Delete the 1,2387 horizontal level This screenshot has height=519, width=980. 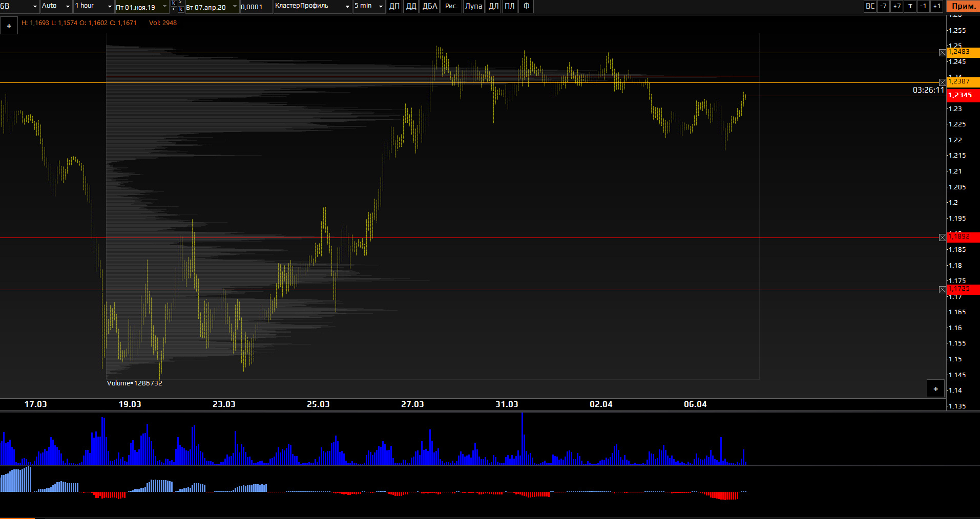[x=942, y=82]
